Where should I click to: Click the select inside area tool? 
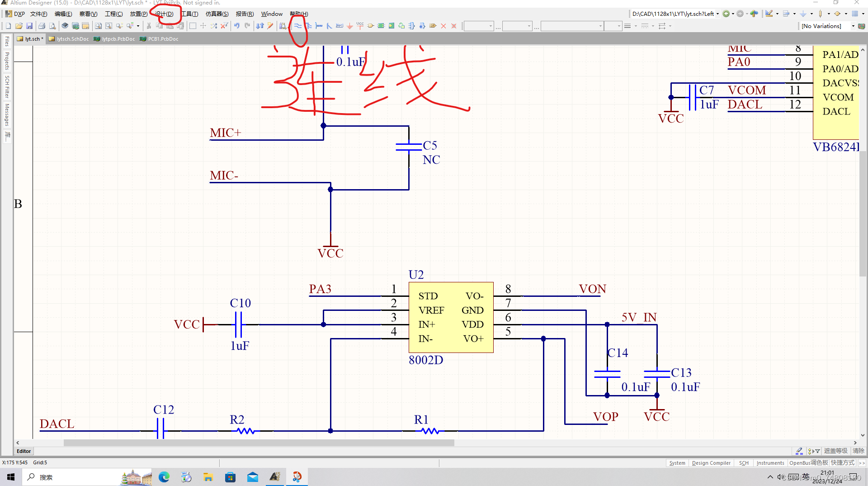193,26
